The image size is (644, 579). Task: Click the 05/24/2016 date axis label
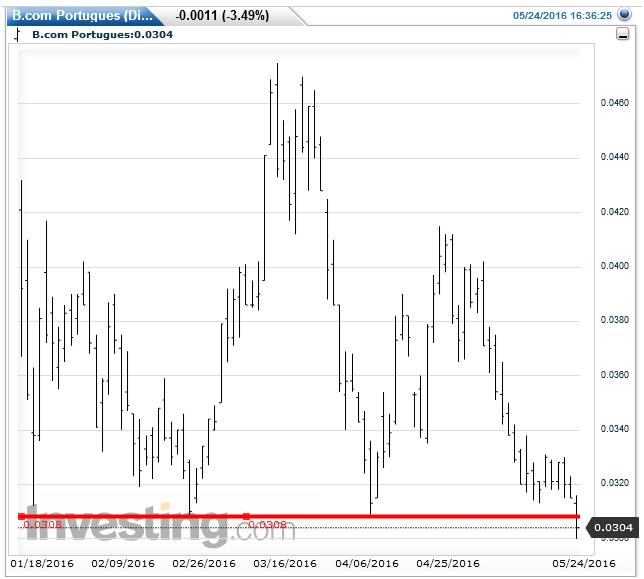click(x=584, y=563)
